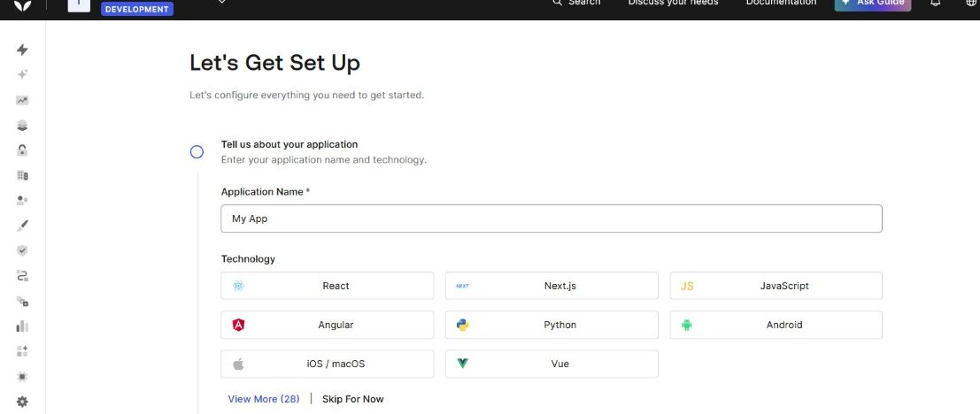Viewport: 980px width, 414px height.
Task: Click the Application Name label
Action: pos(263,192)
